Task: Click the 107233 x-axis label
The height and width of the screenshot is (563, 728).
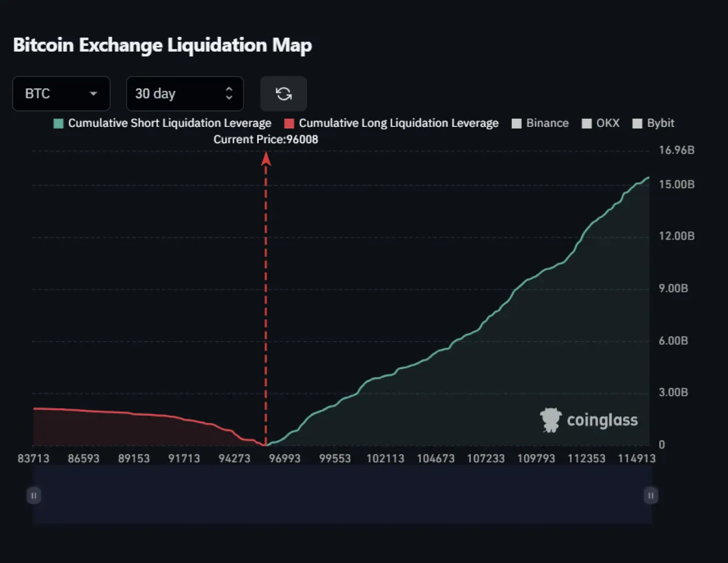Action: tap(486, 458)
